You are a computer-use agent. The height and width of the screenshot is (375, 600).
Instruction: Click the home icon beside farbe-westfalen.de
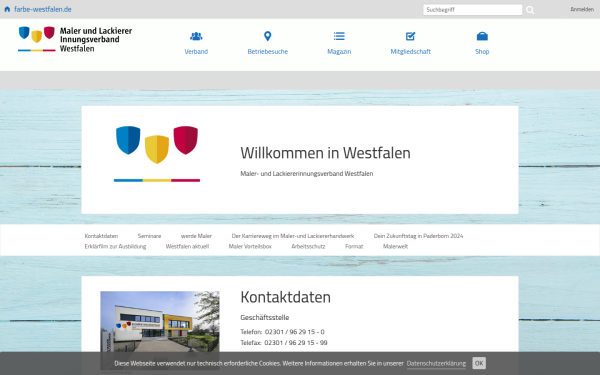(7, 9)
